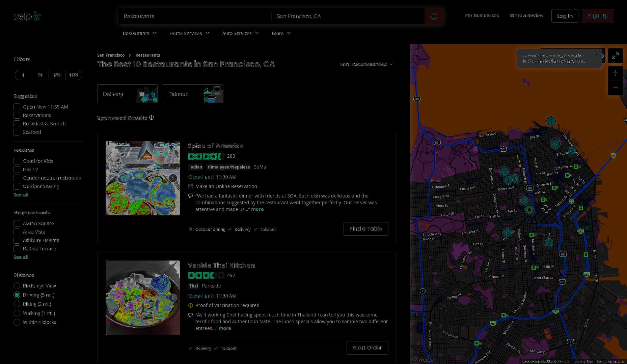Screen dimensions: 627x364
Task: Open the More dropdown
Action: pos(281,33)
